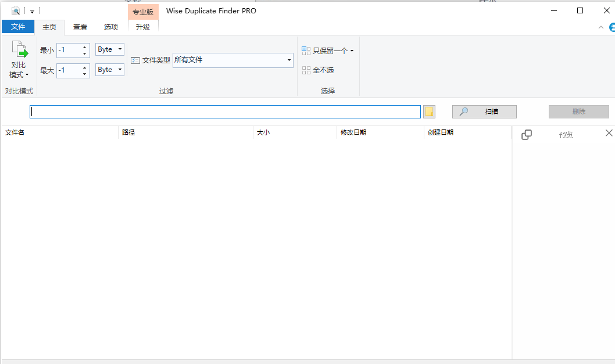Increase the 最大 size value
This screenshot has width=615, height=364.
tap(85, 68)
